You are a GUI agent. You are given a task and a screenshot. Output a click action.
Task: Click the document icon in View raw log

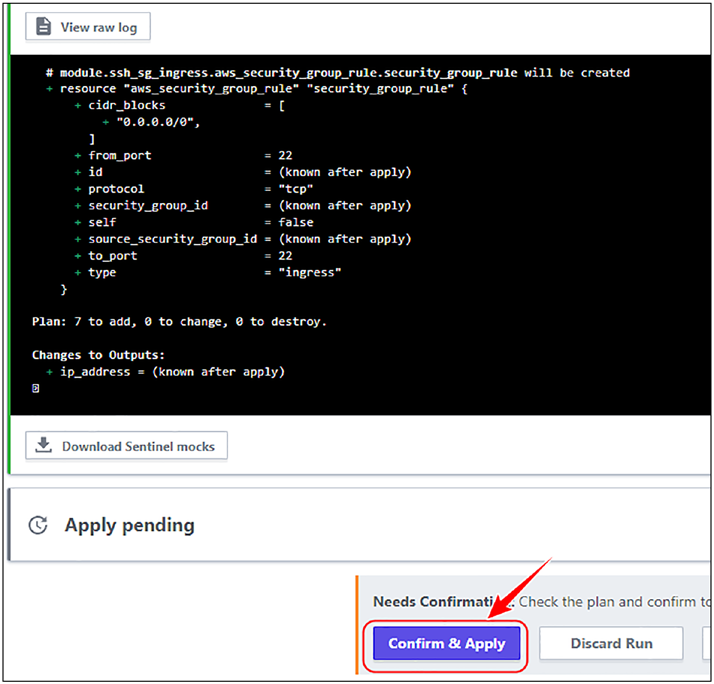[43, 26]
